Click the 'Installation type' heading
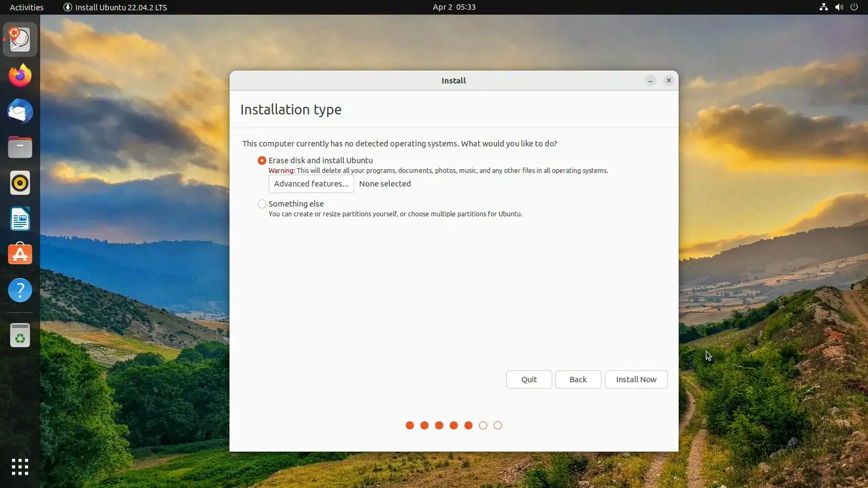This screenshot has height=488, width=868. click(x=291, y=110)
